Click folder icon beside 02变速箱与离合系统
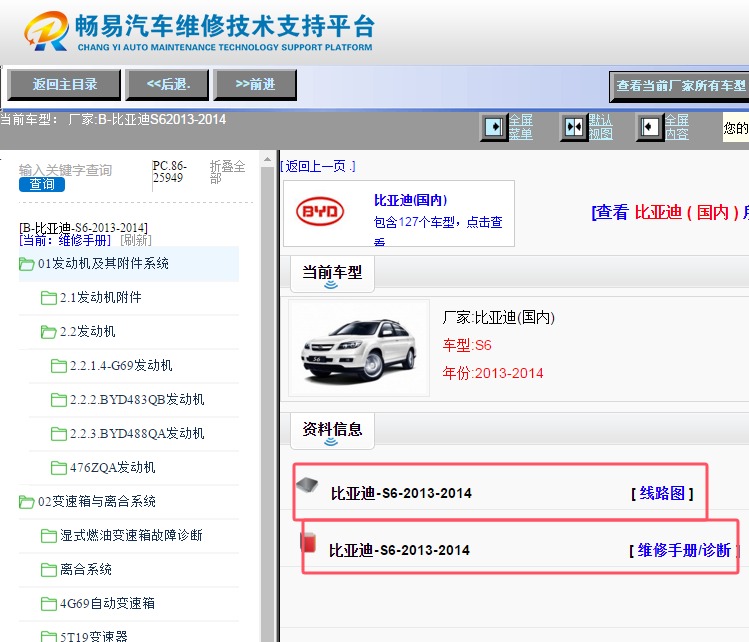Screen dimensions: 749x642 tap(26, 502)
